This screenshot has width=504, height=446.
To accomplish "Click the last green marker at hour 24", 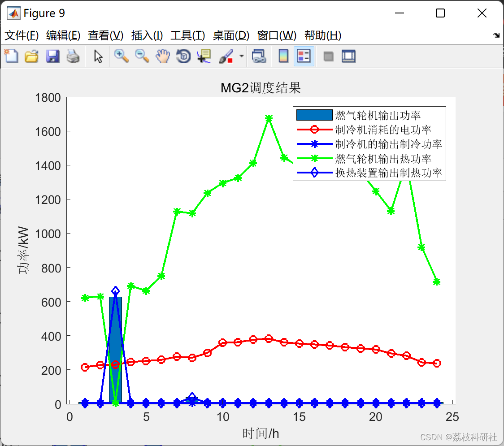I will tap(436, 282).
